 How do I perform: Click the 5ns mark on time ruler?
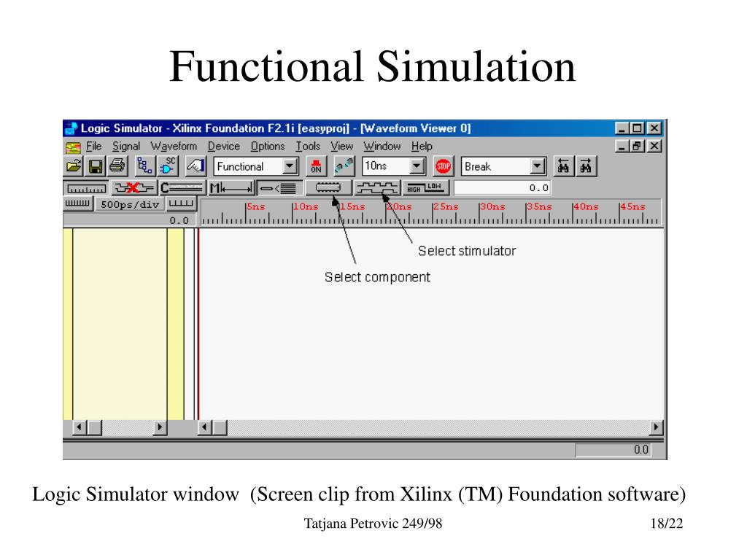pos(256,206)
